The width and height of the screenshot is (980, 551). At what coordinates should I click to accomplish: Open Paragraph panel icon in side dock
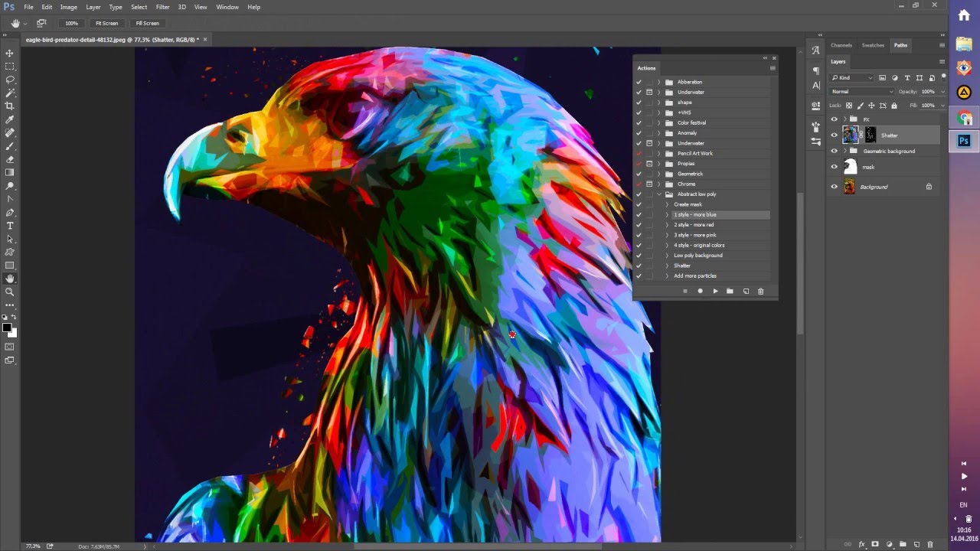pos(815,70)
